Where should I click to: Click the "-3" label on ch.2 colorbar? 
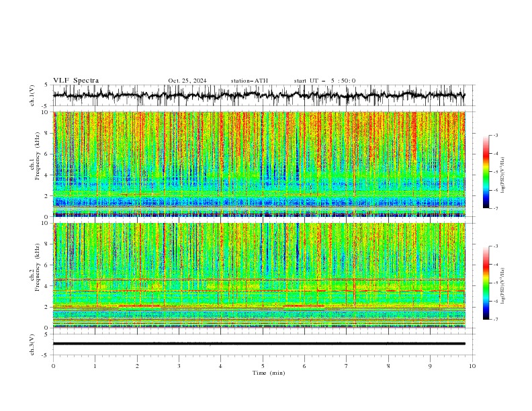495,246
